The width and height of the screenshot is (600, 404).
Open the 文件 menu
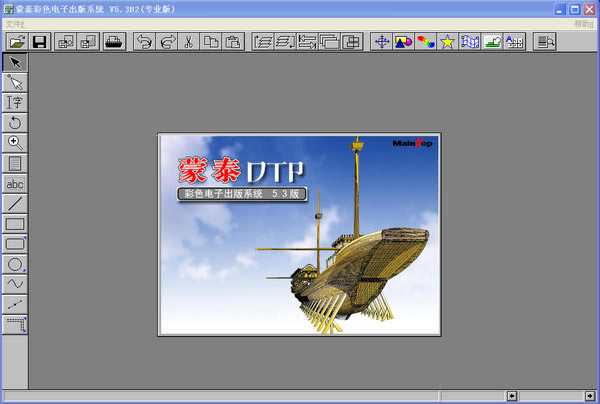coord(14,23)
